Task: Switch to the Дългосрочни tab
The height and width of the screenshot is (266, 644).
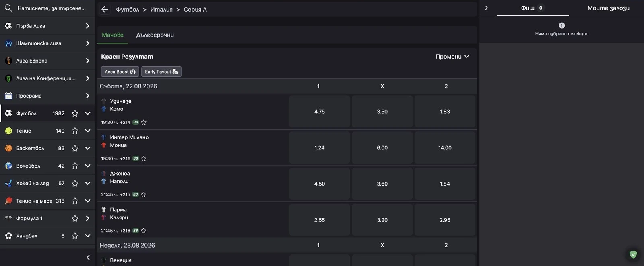Action: coord(155,35)
